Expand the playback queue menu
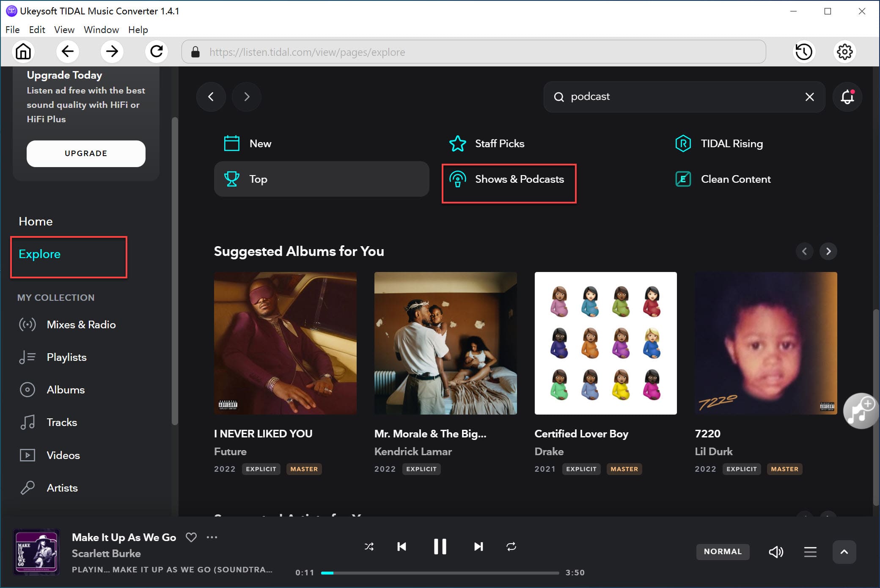The height and width of the screenshot is (588, 880). point(810,552)
